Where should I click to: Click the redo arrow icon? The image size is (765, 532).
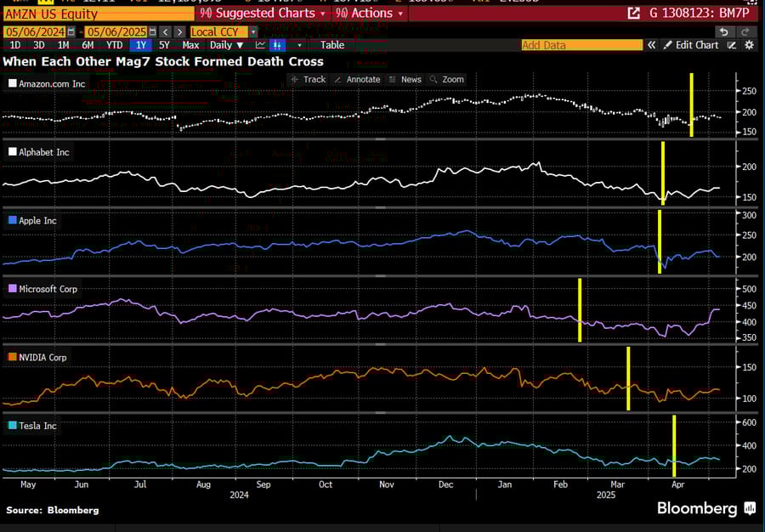tap(745, 31)
